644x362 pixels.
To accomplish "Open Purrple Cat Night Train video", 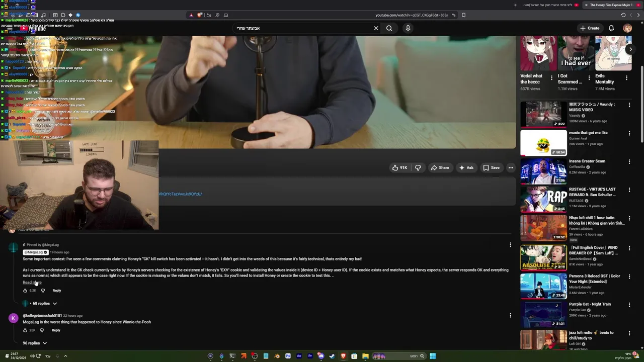I will click(543, 314).
